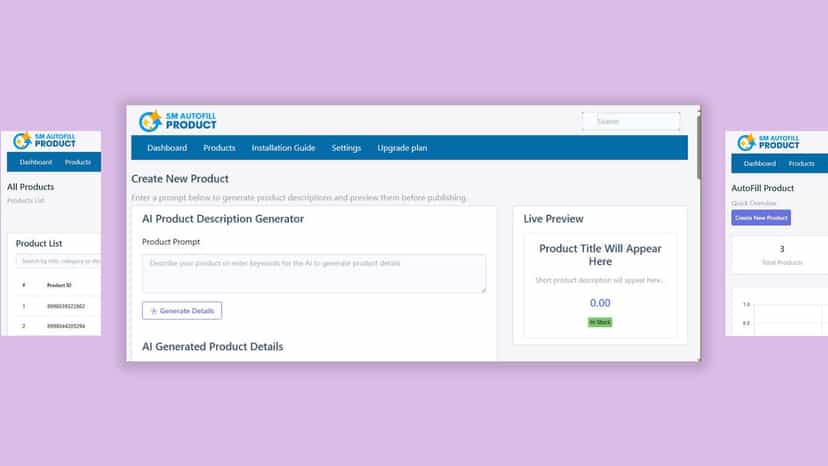
Task: Click the product search field in left window
Action: click(x=58, y=261)
